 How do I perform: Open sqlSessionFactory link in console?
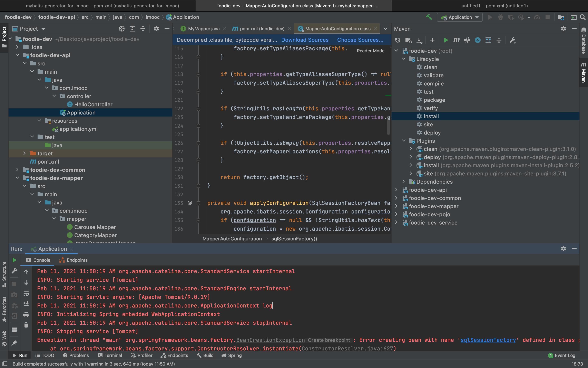pos(488,340)
